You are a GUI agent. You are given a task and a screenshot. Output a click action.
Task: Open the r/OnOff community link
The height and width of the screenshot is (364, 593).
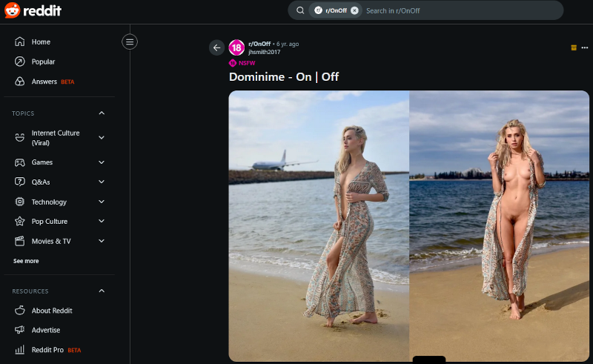[x=259, y=44]
